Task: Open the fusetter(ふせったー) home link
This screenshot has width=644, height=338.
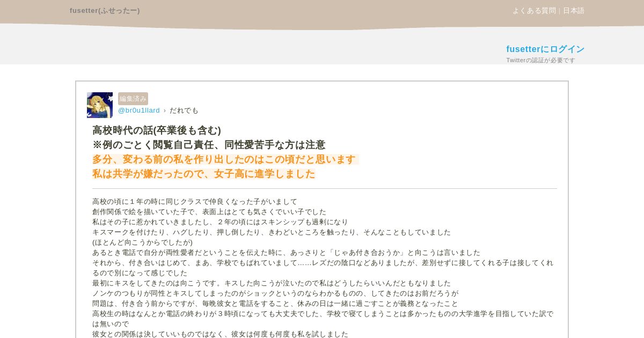Action: (x=105, y=11)
